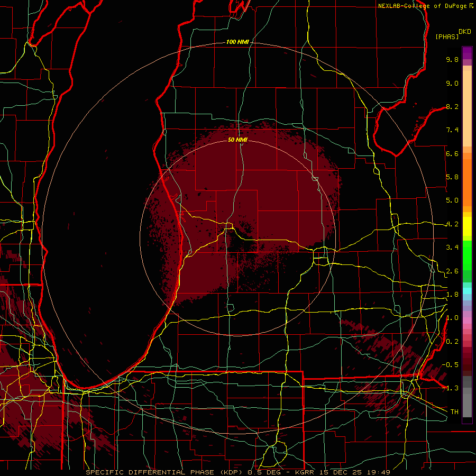
Task: Select the bright green color bar segment
Action: [467, 255]
